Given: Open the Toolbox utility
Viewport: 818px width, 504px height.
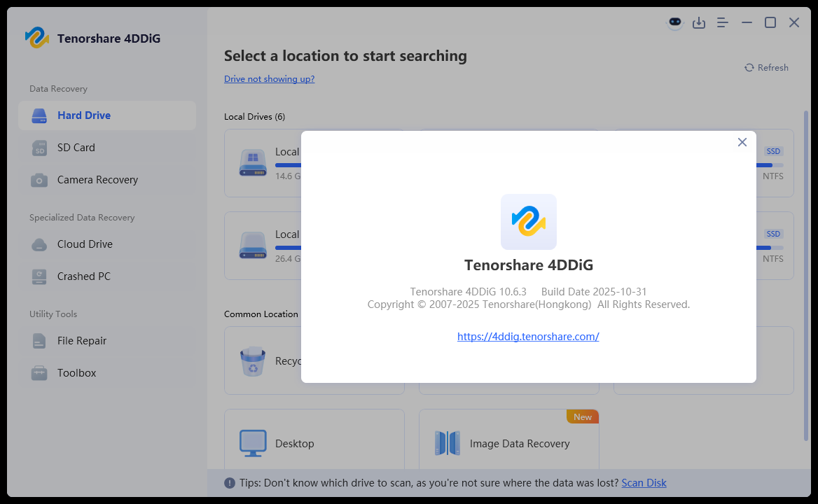Looking at the screenshot, I should 107,373.
